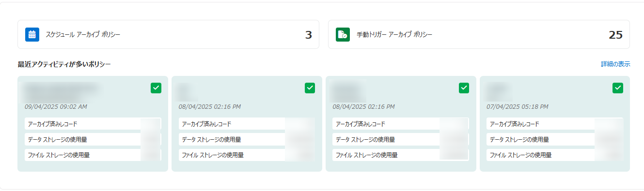
Task: Toggle checkmark on third card dated 08/04/2025
Action: (464, 88)
